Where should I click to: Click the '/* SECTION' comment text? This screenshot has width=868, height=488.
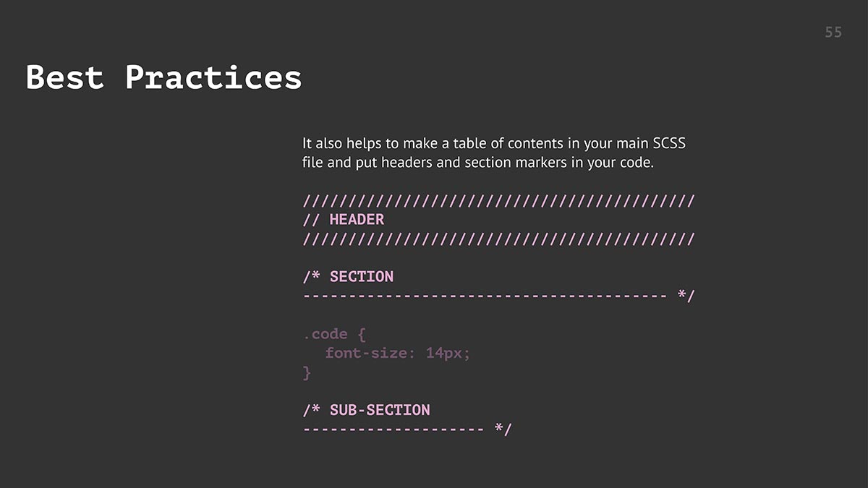coord(348,276)
